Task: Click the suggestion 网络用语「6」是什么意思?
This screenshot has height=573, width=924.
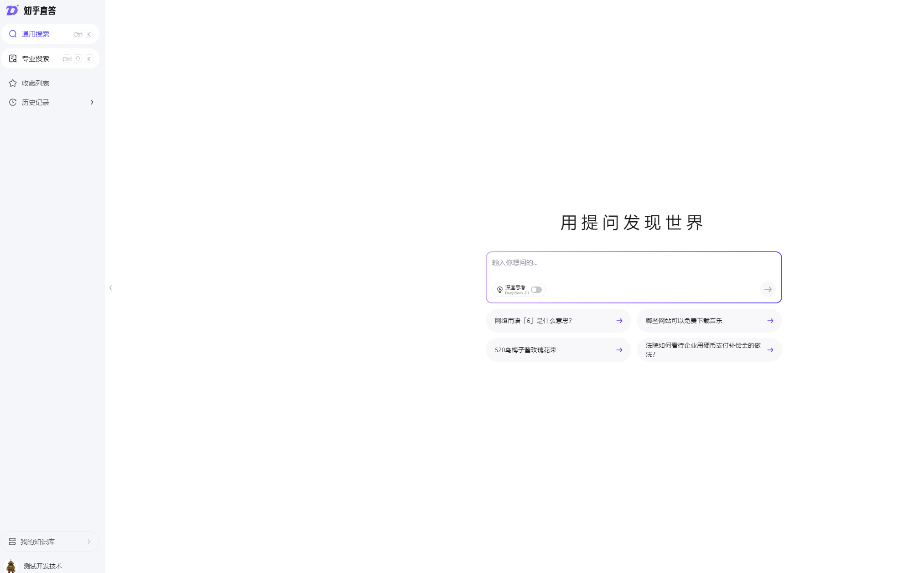Action: coord(533,321)
